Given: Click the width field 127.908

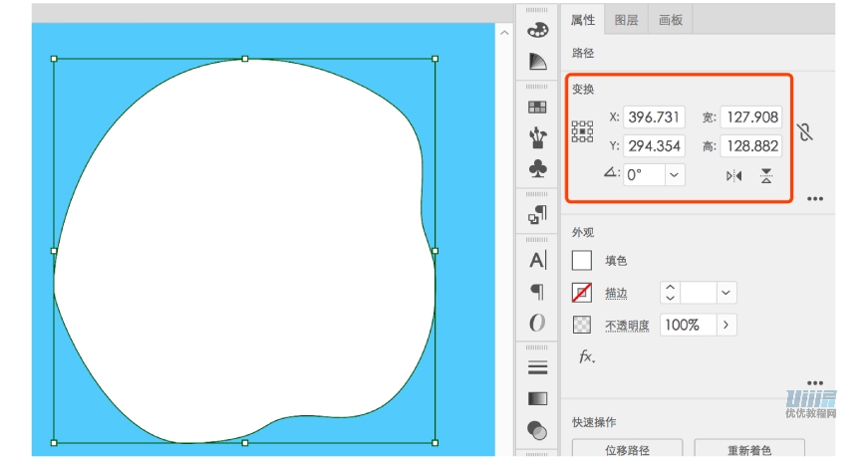Looking at the screenshot, I should click(751, 117).
